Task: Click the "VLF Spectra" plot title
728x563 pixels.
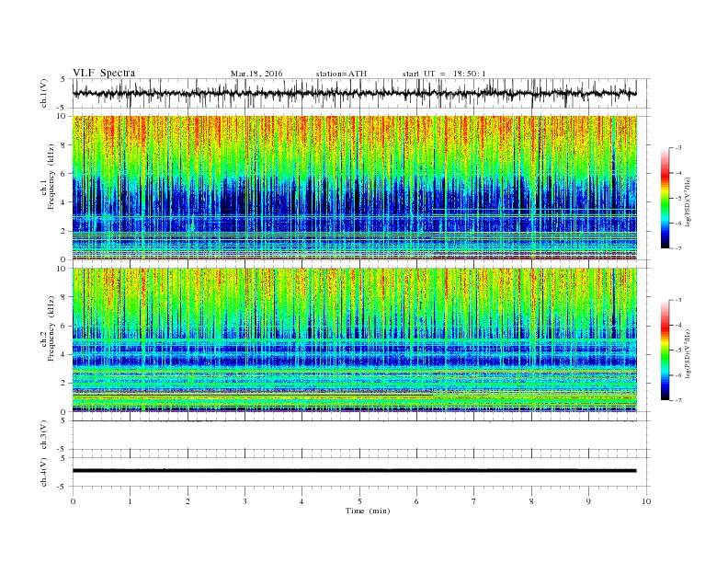Action: point(104,74)
